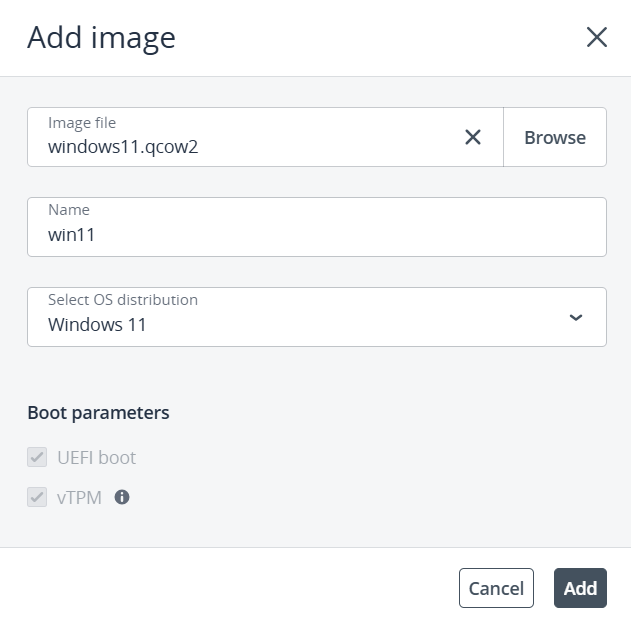The height and width of the screenshot is (622, 631).
Task: Cancel adding the image
Action: coord(496,588)
